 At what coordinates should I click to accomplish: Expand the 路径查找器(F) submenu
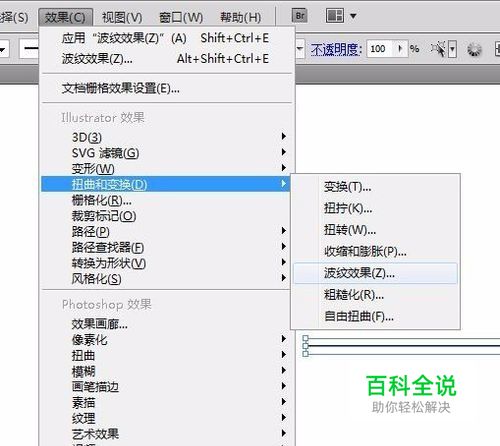coord(166,247)
